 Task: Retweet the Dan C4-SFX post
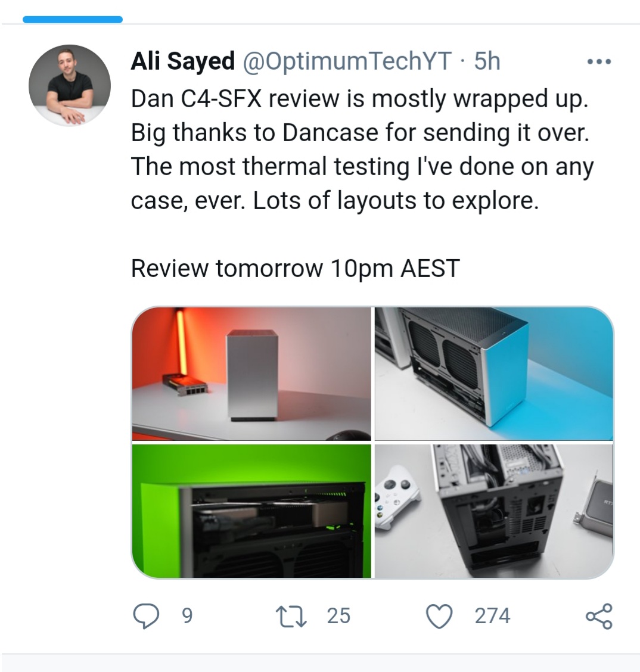coord(291,616)
